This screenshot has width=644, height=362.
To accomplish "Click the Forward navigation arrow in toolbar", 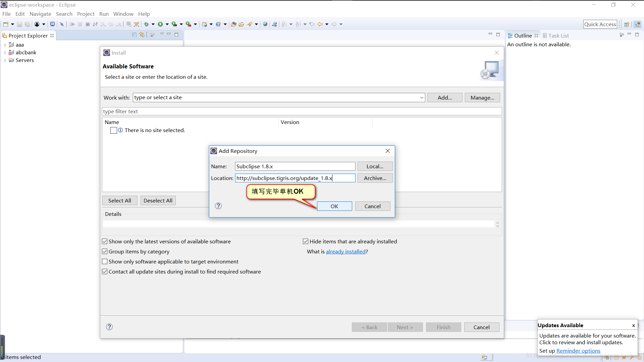I will point(334,24).
